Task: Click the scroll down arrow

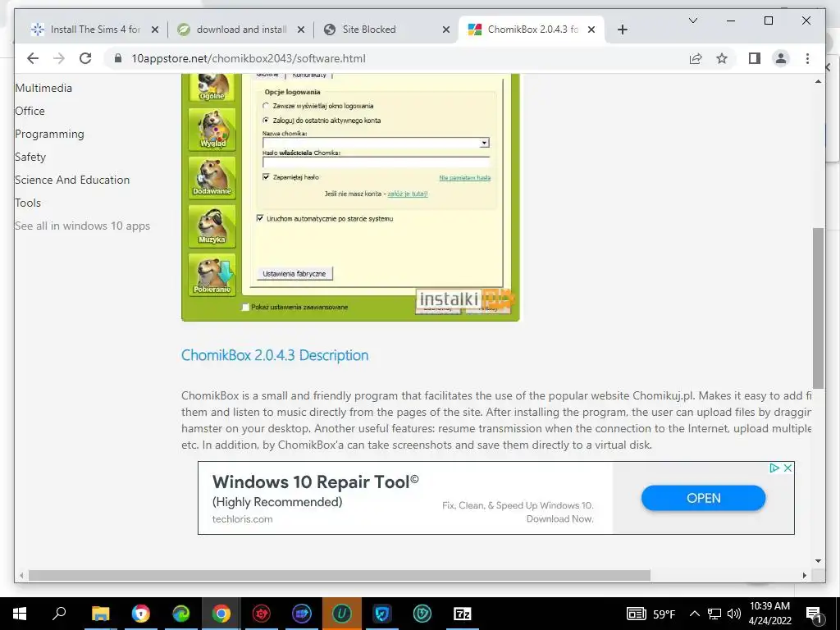Action: click(818, 561)
